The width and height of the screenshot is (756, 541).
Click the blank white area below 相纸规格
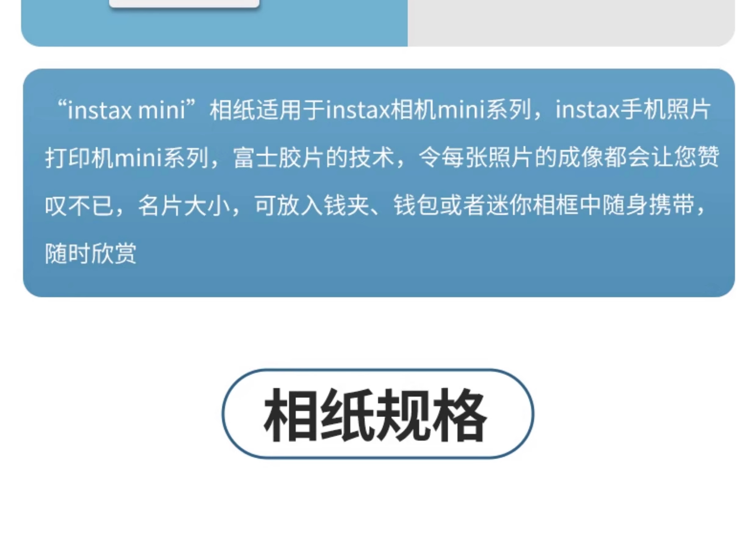tap(378, 500)
